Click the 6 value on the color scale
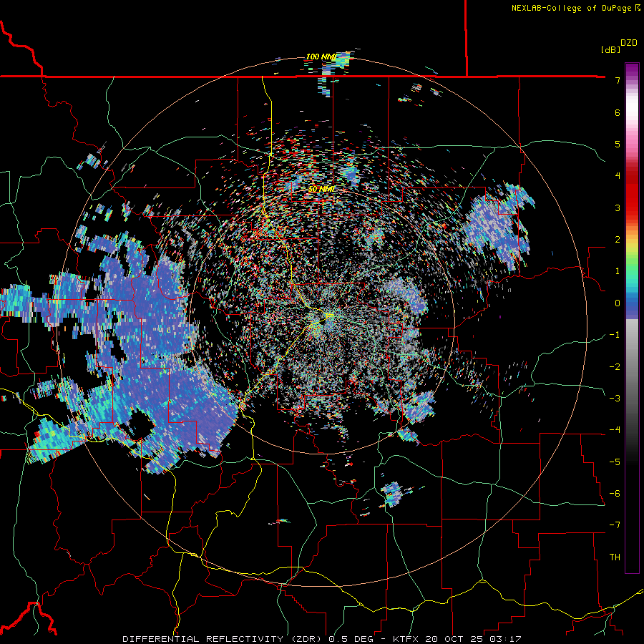The width and height of the screenshot is (644, 644). point(618,112)
